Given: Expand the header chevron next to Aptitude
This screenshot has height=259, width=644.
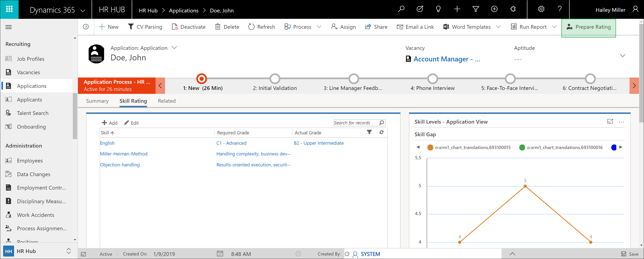Looking at the screenshot, I should [x=622, y=55].
